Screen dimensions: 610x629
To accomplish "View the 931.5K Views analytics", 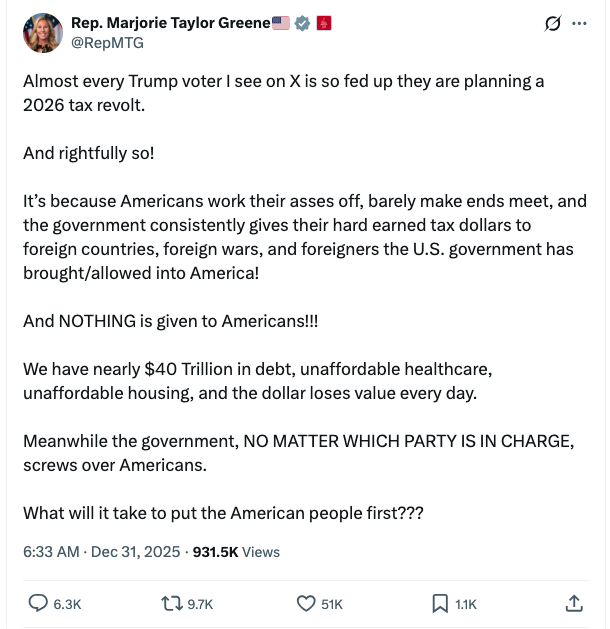I will pos(236,551).
